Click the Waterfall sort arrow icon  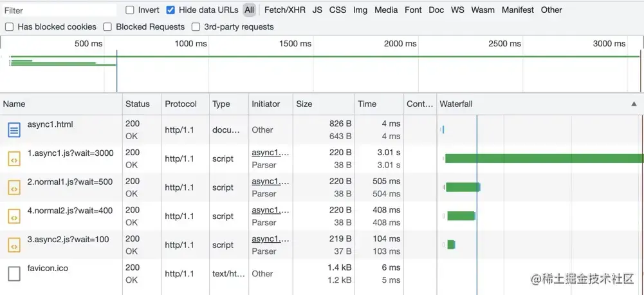tap(634, 104)
